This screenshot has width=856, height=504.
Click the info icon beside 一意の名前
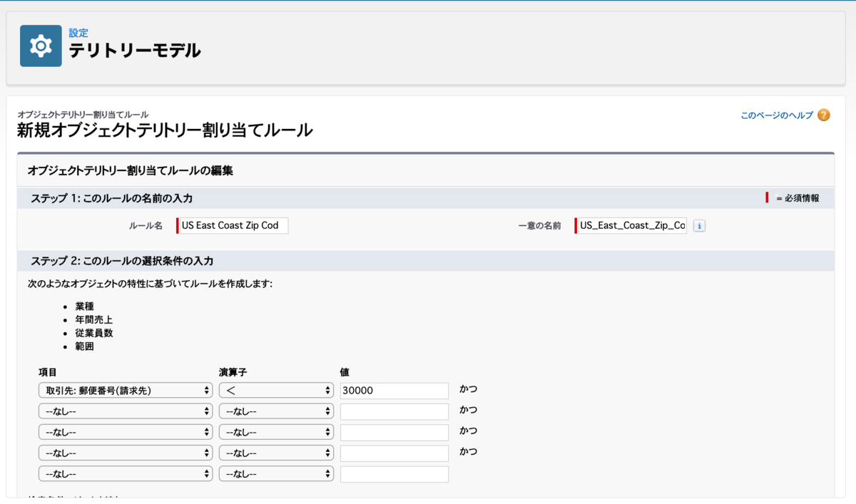698,225
